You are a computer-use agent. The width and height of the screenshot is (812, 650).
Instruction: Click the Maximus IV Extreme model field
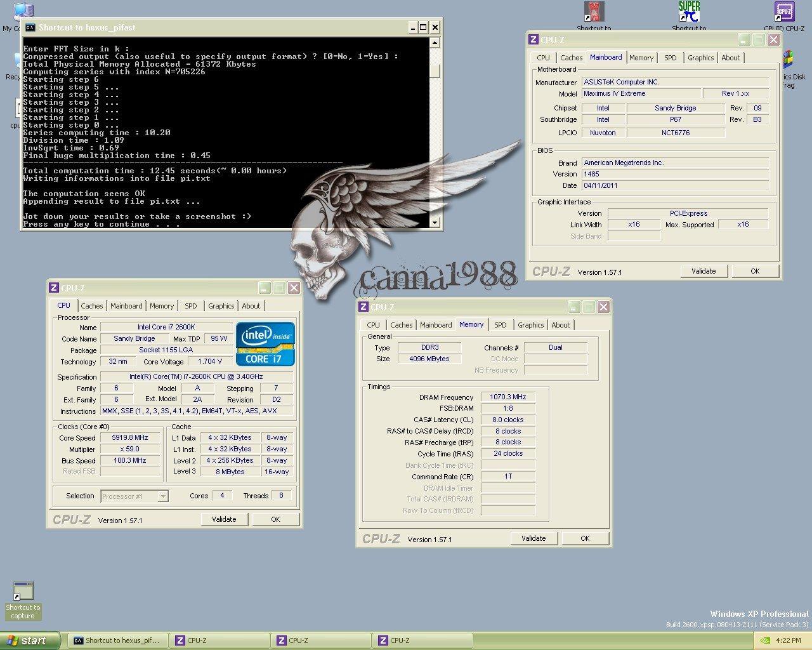[x=641, y=94]
